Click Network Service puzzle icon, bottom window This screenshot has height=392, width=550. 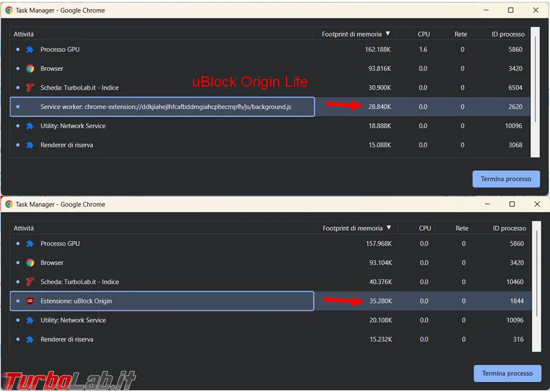(x=30, y=320)
